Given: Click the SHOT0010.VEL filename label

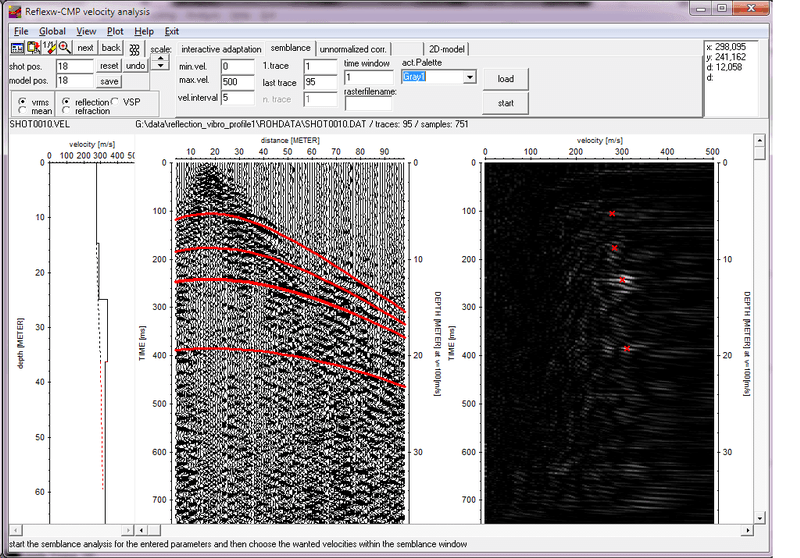Looking at the screenshot, I should pyautogui.click(x=39, y=124).
